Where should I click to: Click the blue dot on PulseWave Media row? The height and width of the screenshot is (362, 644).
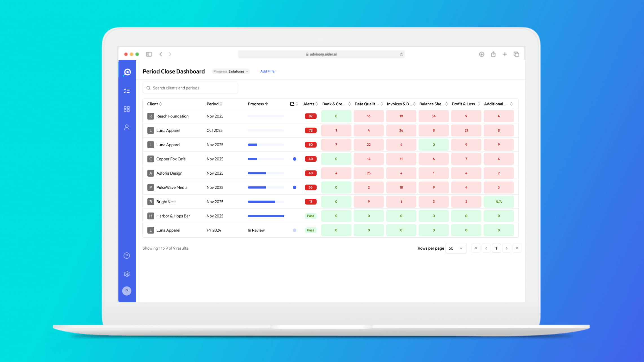tap(294, 187)
